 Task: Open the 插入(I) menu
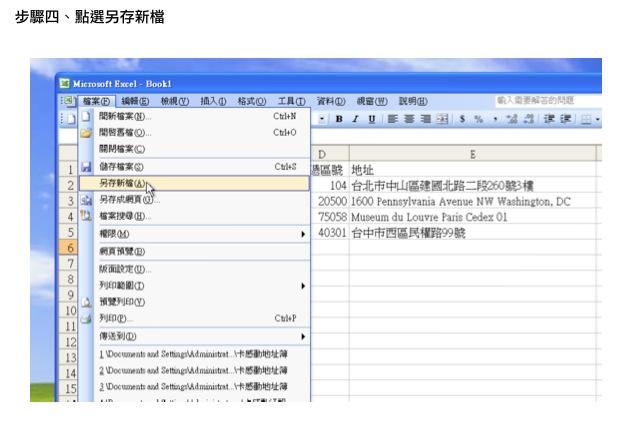(x=213, y=101)
